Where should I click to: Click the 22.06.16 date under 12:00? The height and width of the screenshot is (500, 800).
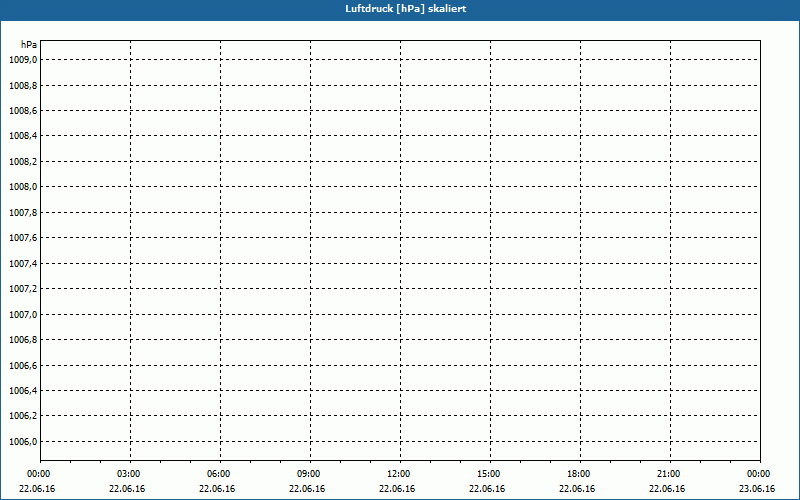coord(397,489)
